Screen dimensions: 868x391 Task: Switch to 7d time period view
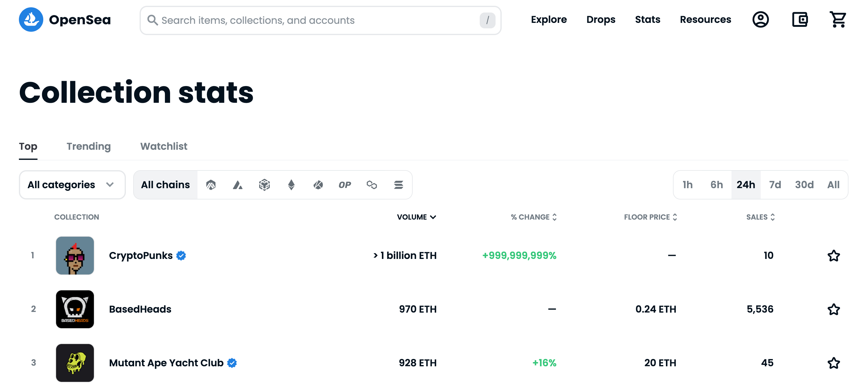[775, 185]
